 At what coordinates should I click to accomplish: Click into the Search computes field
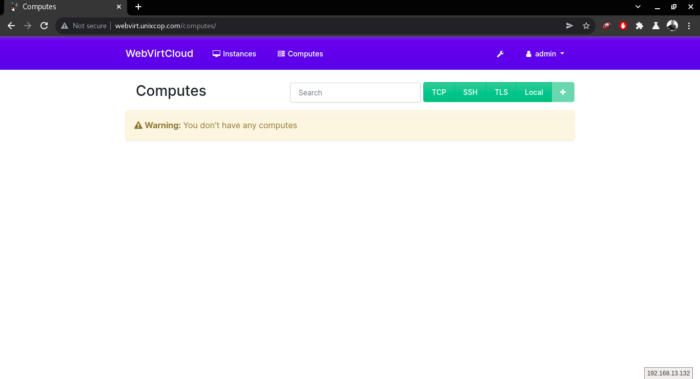(355, 92)
